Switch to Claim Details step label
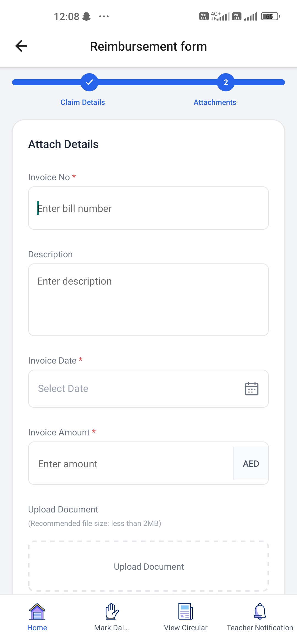 (83, 102)
